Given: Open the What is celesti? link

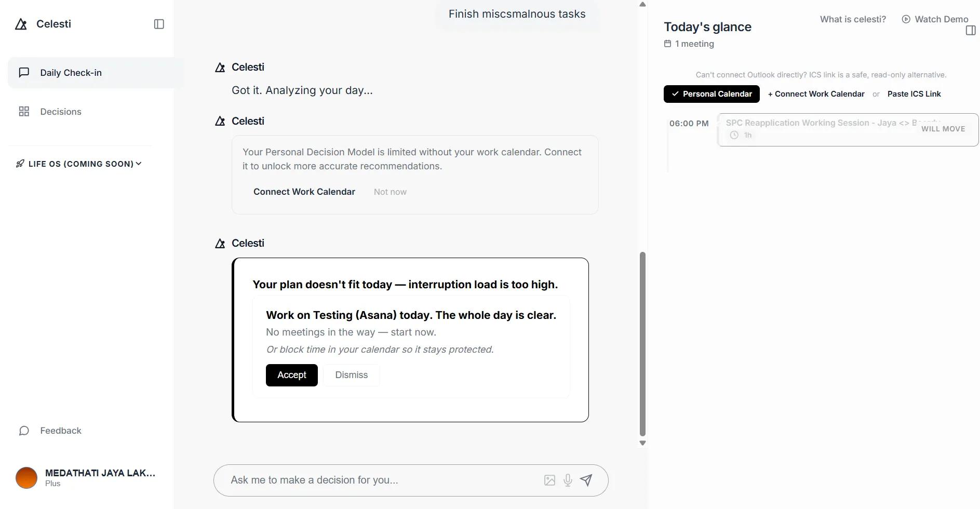Looking at the screenshot, I should point(853,19).
